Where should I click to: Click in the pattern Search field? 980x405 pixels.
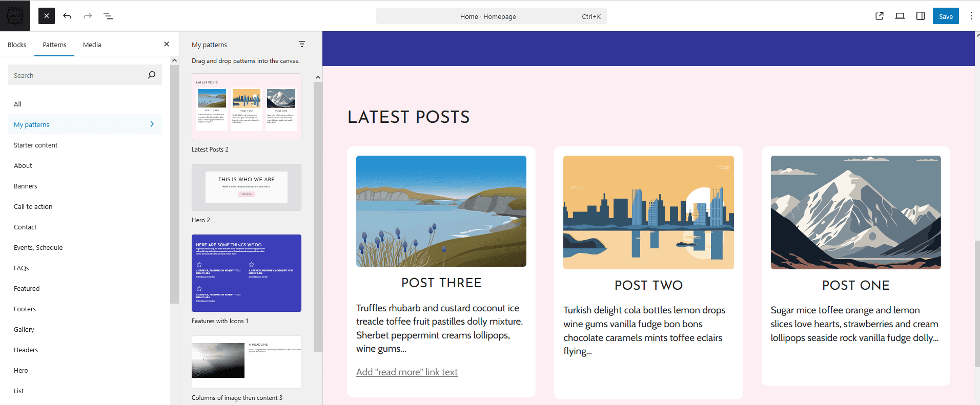77,75
